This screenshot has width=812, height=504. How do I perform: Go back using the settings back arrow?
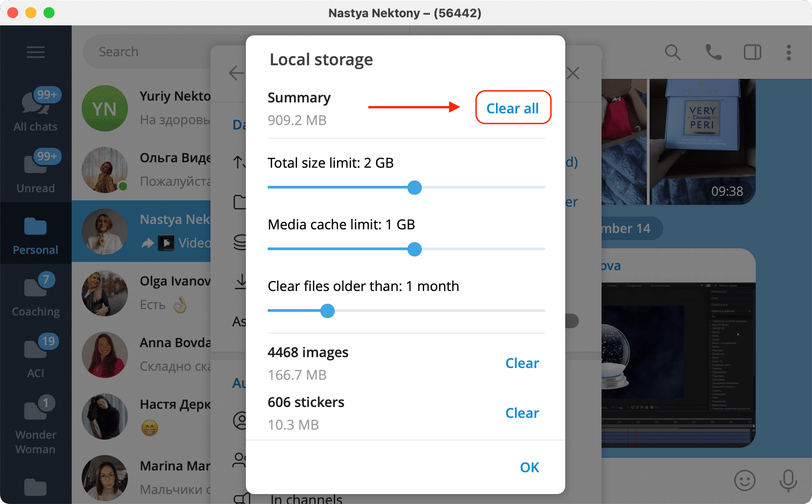(x=235, y=73)
